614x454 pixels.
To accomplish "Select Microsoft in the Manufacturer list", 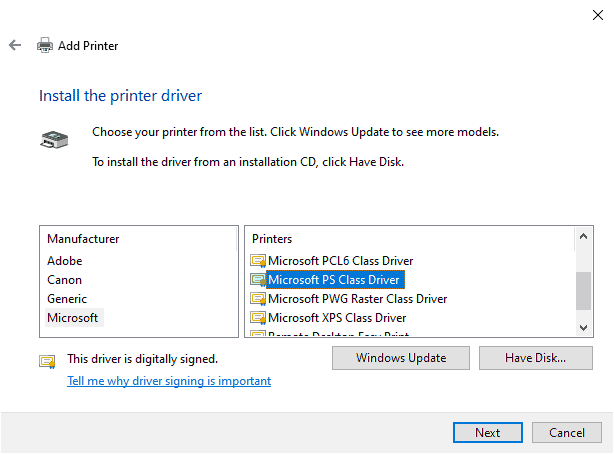I will click(73, 318).
